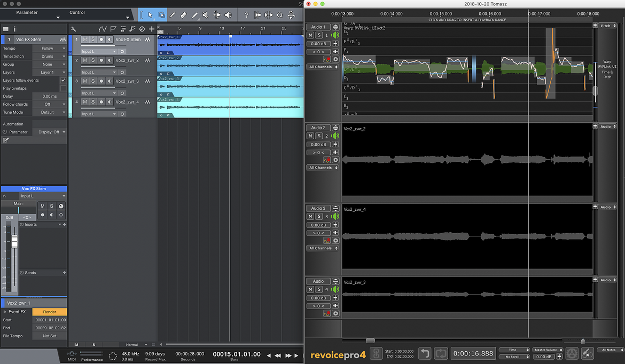Click the Audio 3 track name button
The height and width of the screenshot is (364, 625).
pyautogui.click(x=318, y=208)
